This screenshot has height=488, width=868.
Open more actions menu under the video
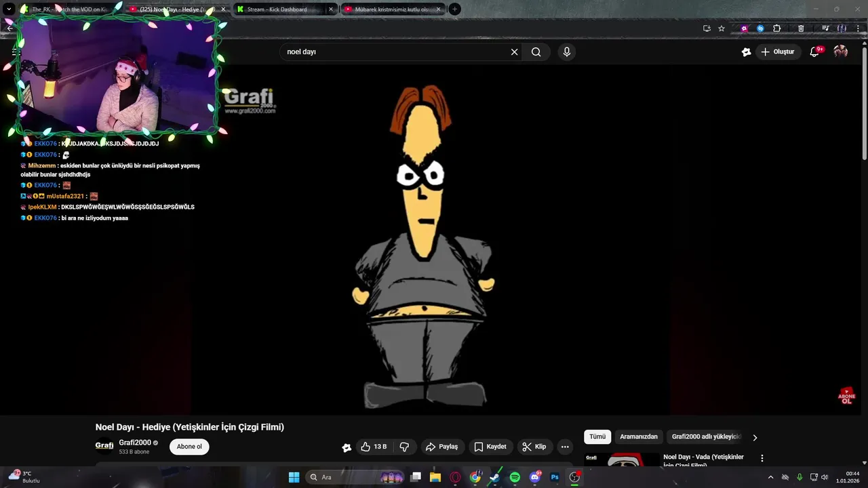tap(565, 447)
